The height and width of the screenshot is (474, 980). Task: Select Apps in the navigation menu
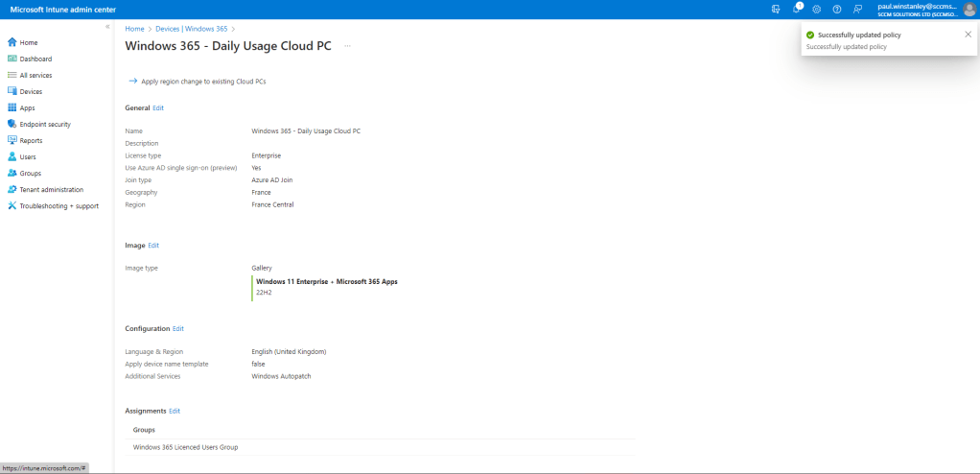point(27,107)
